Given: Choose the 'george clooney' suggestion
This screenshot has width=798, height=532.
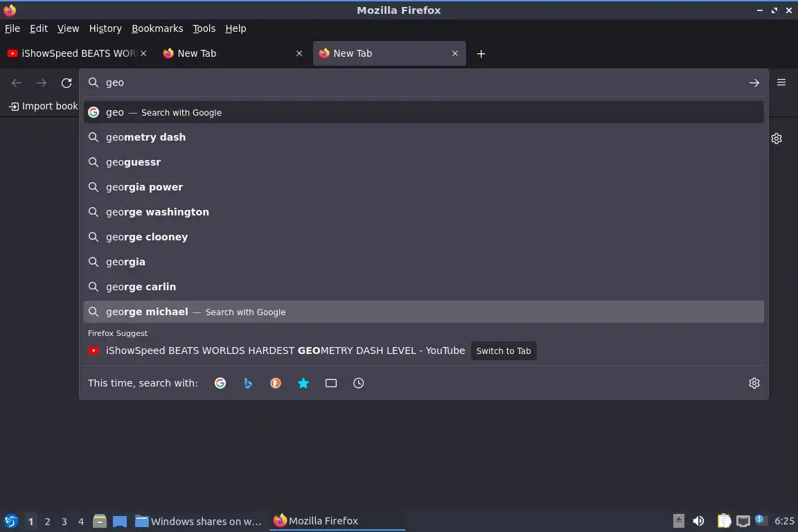Looking at the screenshot, I should tap(423, 237).
